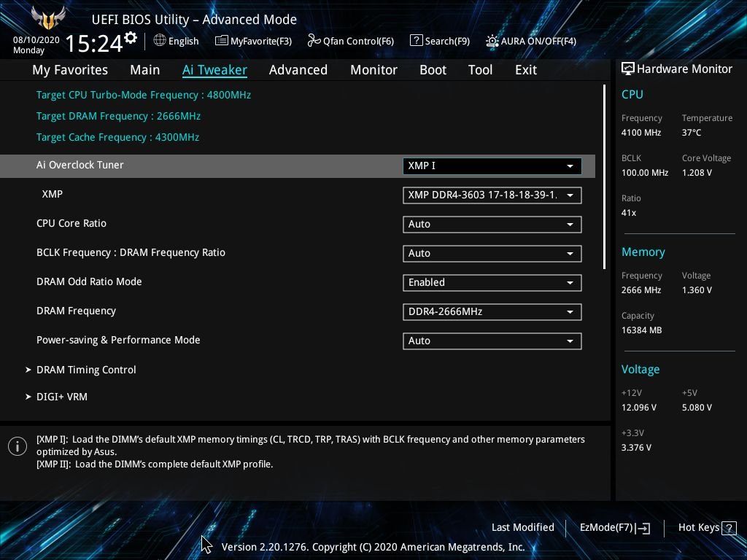Click the Search(F9) question mark icon
747x560 pixels.
point(416,41)
